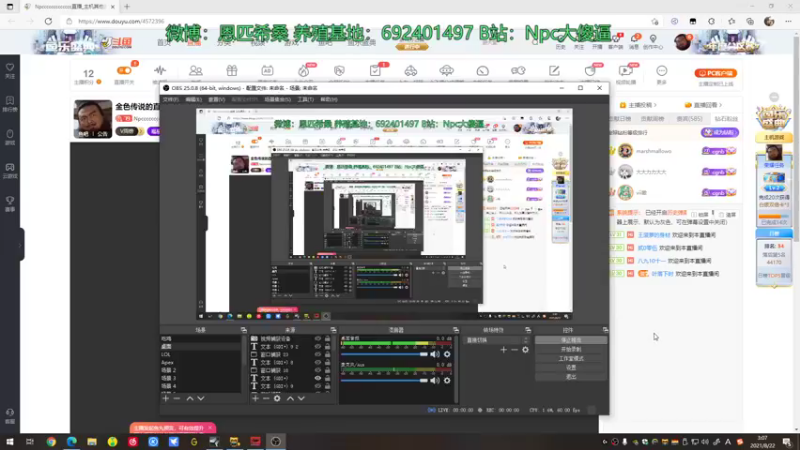Open the 帮助(H) menu in OBS
The image size is (800, 450).
(329, 99)
